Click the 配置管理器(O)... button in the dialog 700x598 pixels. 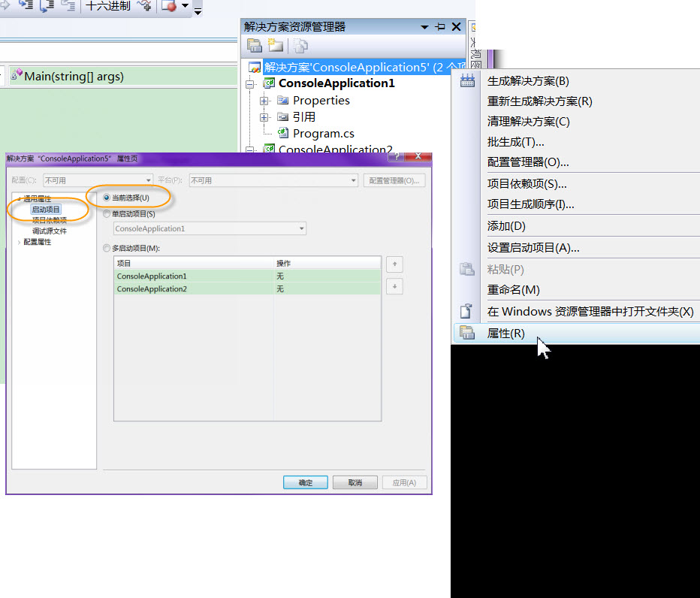tap(394, 180)
